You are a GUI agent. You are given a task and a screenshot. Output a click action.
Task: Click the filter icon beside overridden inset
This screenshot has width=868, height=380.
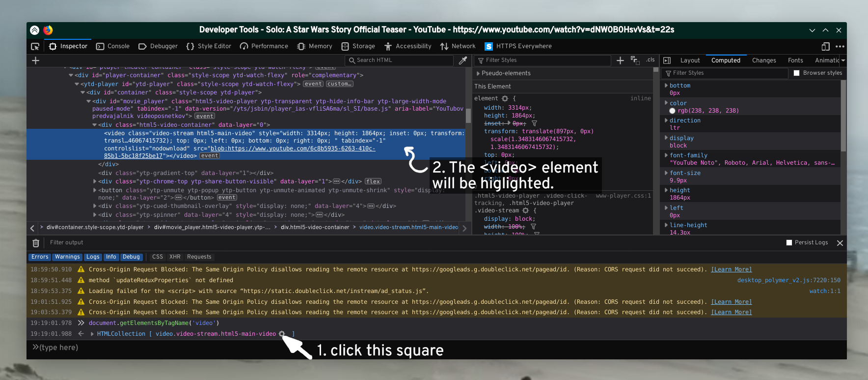point(534,123)
